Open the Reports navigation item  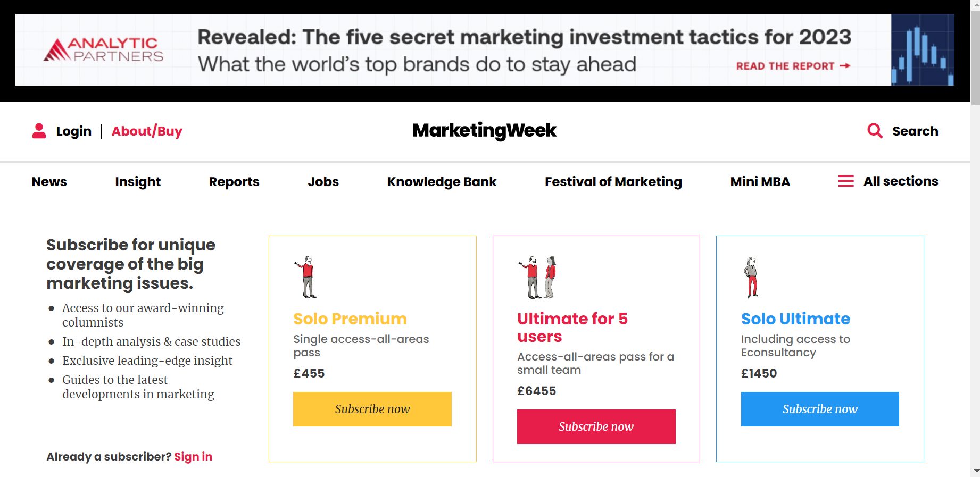(x=234, y=182)
